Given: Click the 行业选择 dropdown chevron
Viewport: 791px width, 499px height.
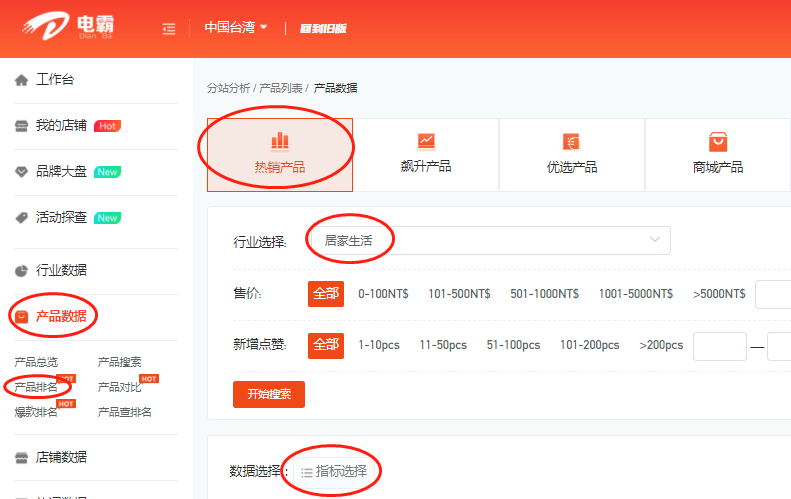Looking at the screenshot, I should click(655, 240).
